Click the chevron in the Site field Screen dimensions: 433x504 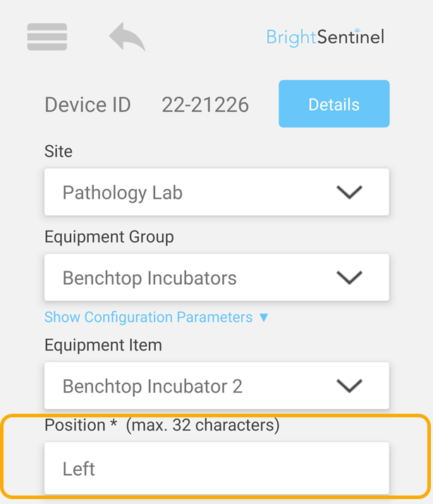point(349,192)
